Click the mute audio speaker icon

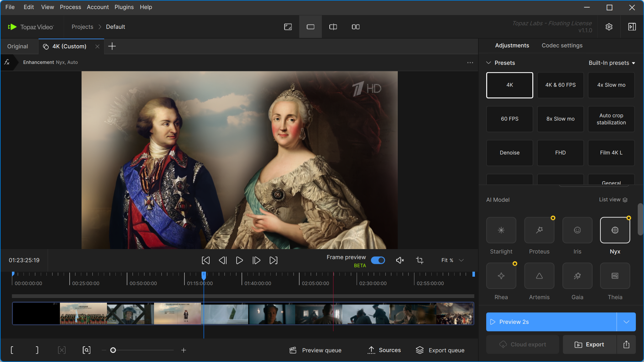400,260
